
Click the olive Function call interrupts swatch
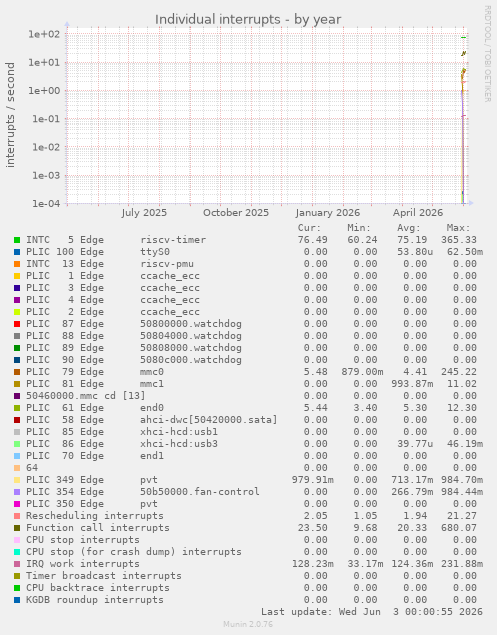coord(17,528)
